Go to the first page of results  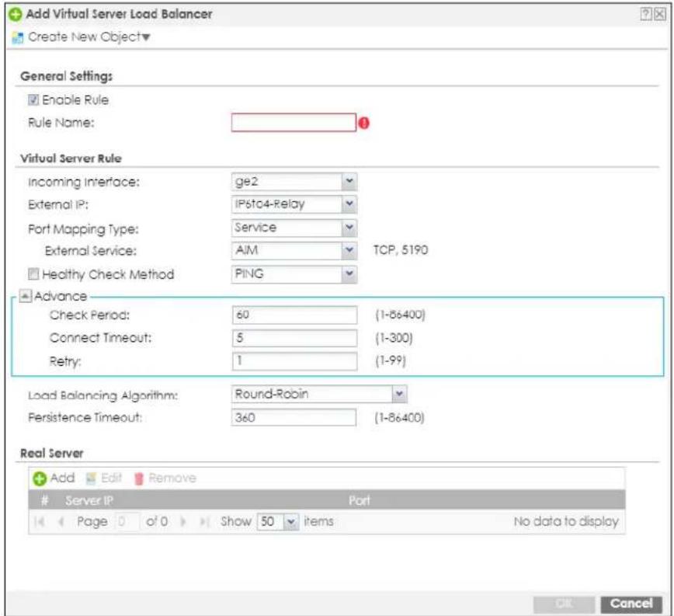[x=39, y=521]
